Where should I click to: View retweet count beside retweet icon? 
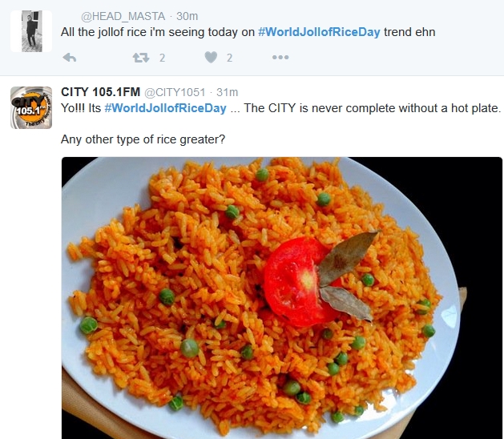163,58
